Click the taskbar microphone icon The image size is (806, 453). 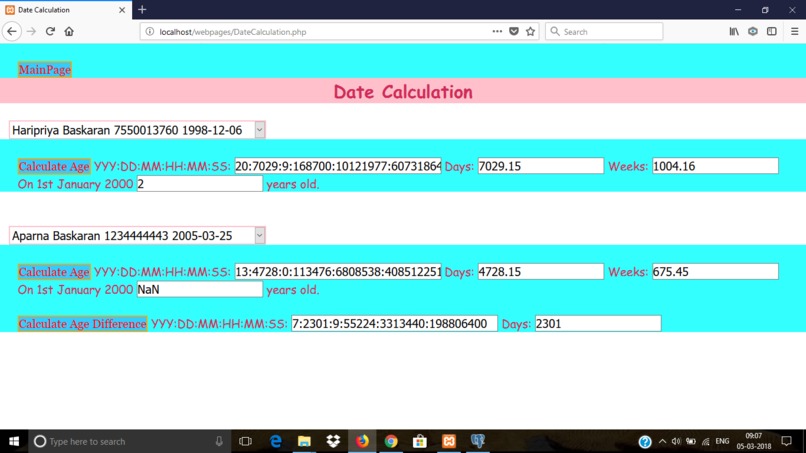[x=219, y=441]
